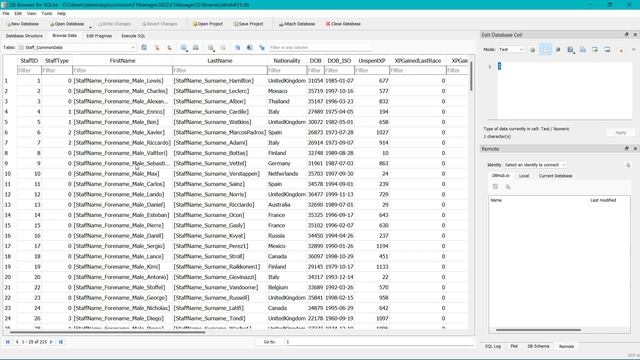Clear sorting icon in table toolbar
This screenshot has width=640, height=360.
tap(169, 48)
